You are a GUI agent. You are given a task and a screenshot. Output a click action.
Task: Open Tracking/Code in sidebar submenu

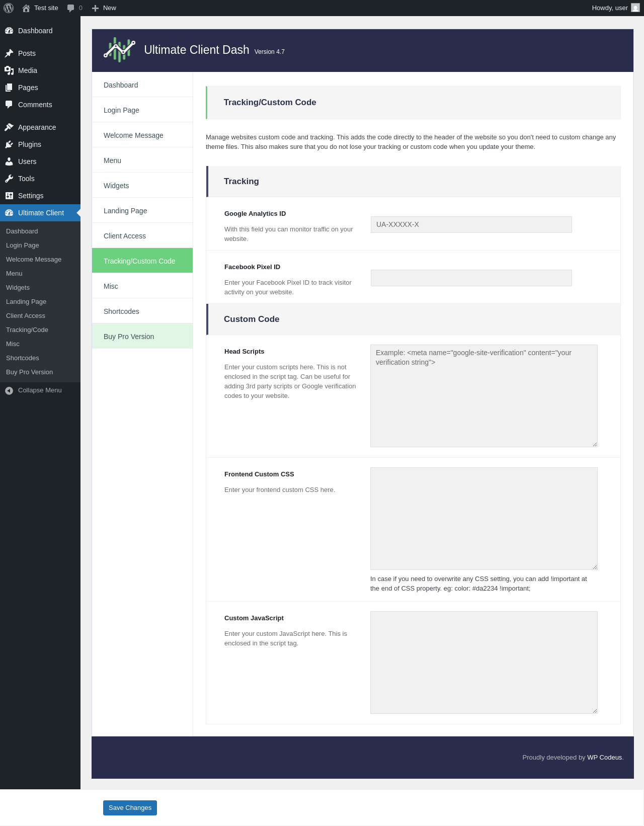coord(40,330)
